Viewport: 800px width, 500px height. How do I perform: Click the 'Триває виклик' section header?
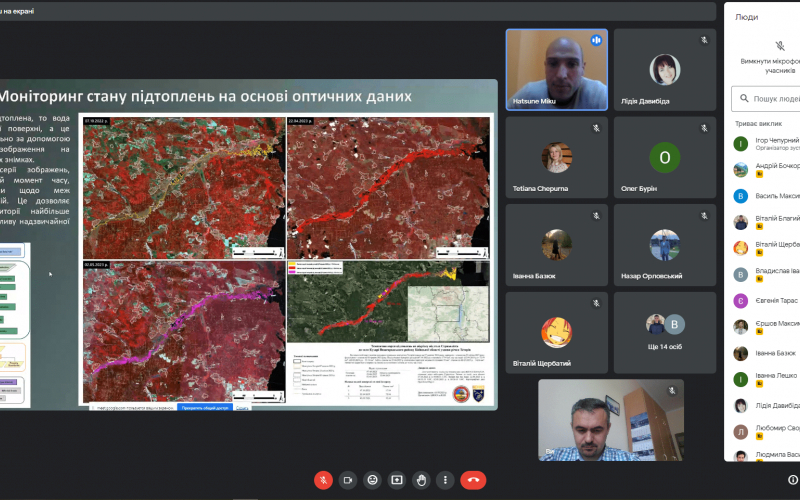tap(759, 123)
